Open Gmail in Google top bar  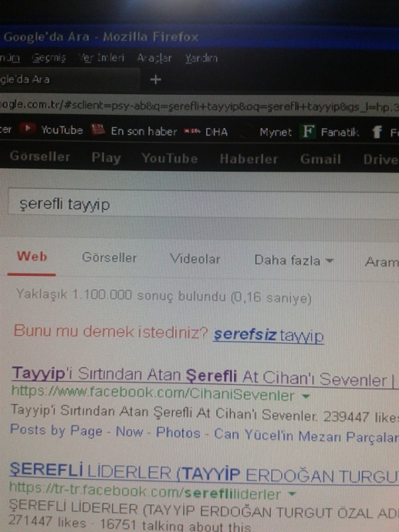point(320,159)
